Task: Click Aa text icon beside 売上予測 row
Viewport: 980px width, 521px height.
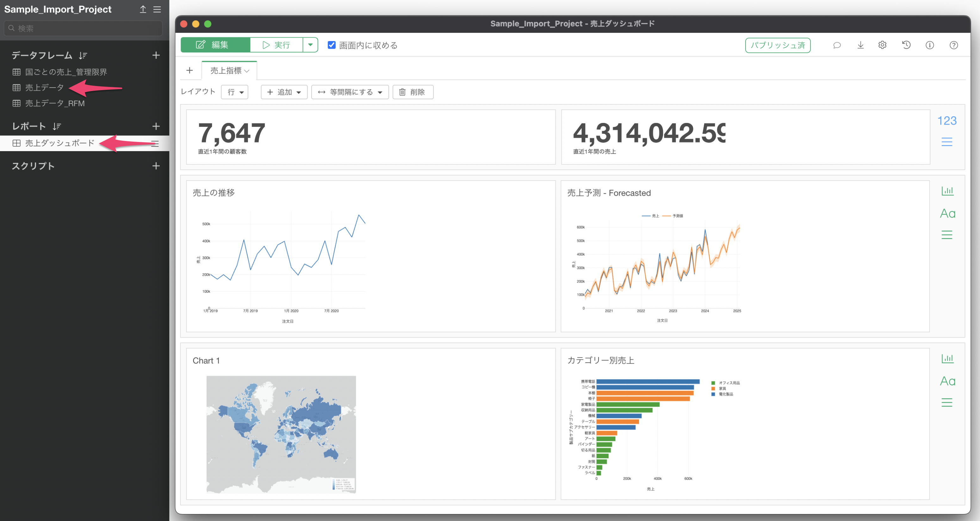Action: pyautogui.click(x=947, y=213)
